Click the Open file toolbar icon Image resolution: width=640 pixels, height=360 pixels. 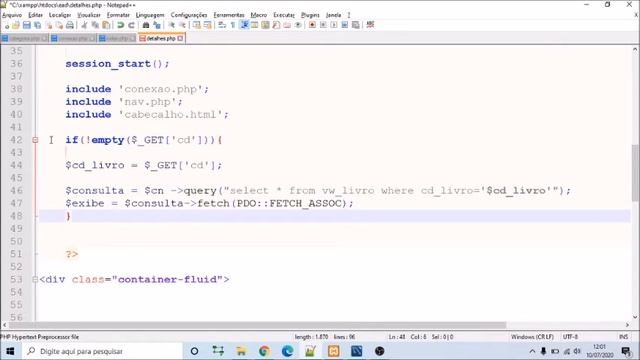coord(16,25)
